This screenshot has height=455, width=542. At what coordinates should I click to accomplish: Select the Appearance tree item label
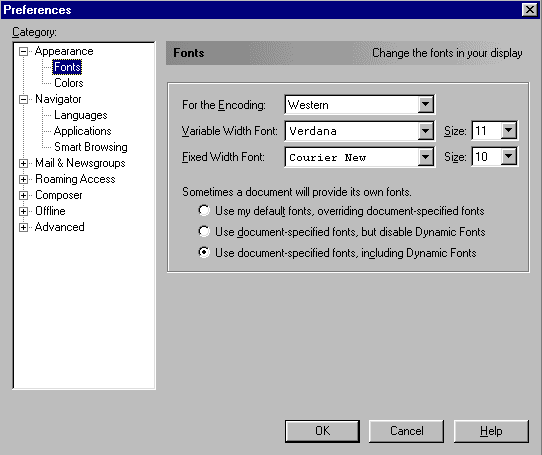pyautogui.click(x=64, y=51)
